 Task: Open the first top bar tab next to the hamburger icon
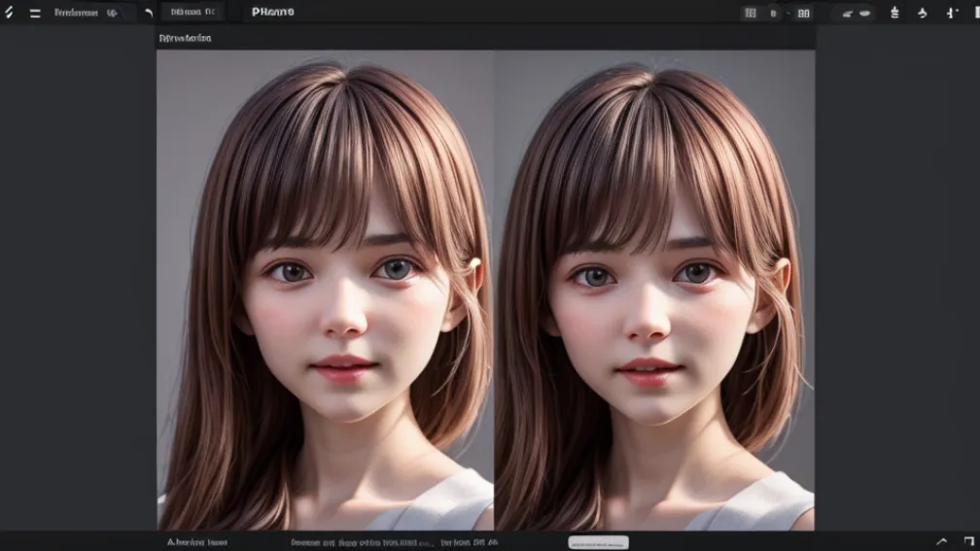(86, 13)
